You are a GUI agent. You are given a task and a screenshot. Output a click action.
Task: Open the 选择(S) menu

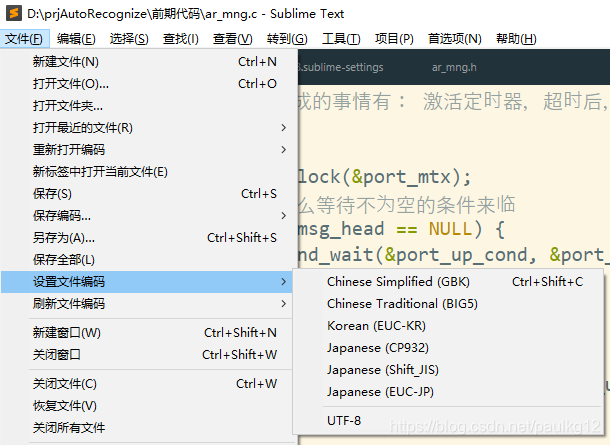129,39
